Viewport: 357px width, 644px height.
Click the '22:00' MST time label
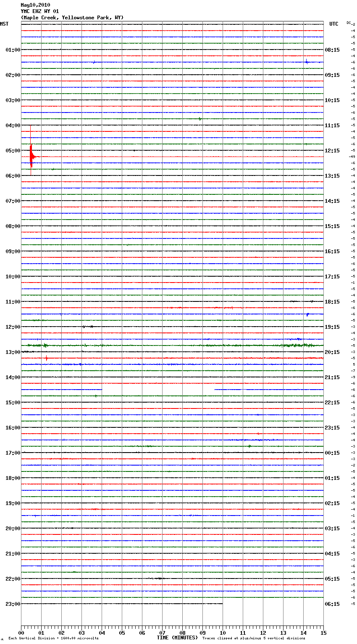pyautogui.click(x=13, y=579)
